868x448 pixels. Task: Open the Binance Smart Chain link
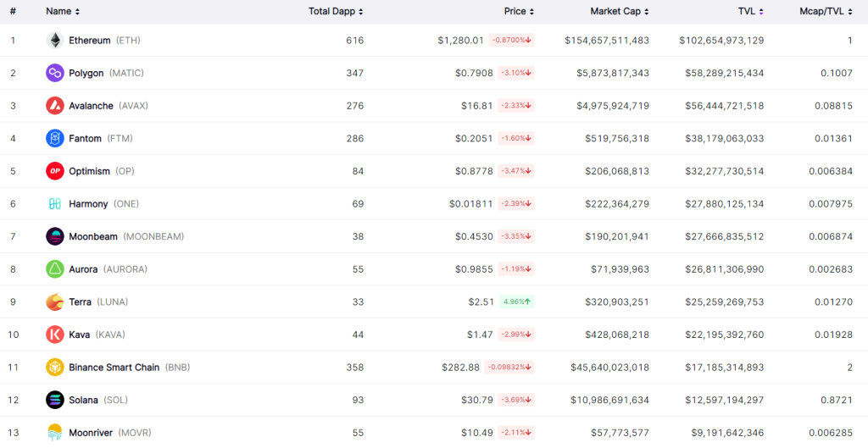click(x=114, y=368)
